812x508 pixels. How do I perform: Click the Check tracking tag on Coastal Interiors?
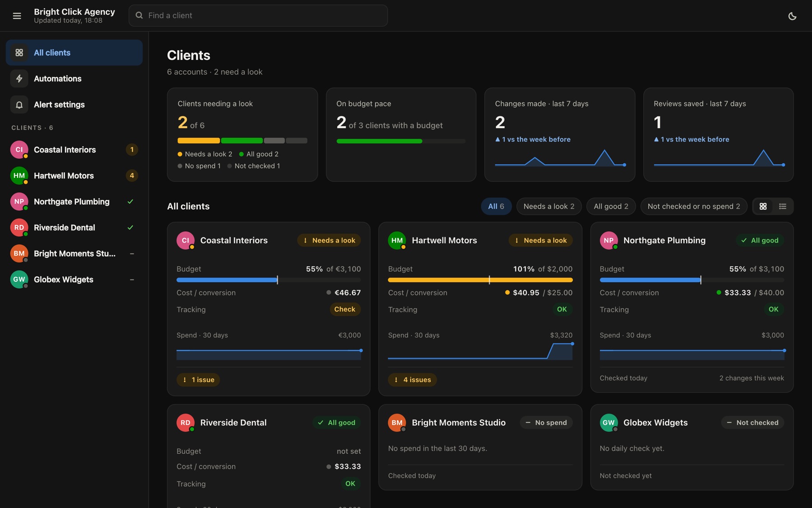[345, 309]
